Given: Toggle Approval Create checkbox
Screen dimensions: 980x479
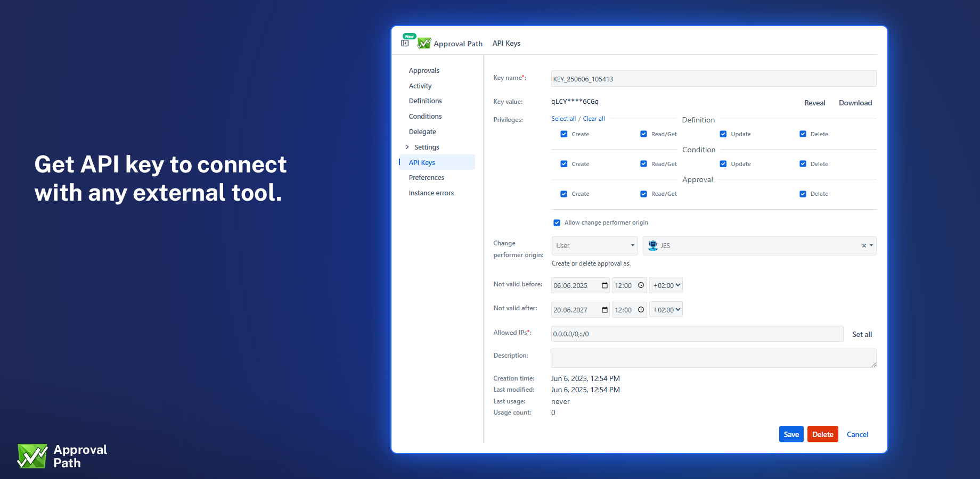Looking at the screenshot, I should (x=563, y=194).
